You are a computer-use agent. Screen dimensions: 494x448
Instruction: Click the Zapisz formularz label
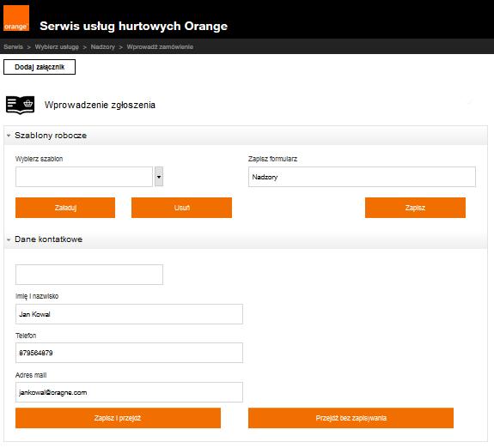(x=272, y=159)
